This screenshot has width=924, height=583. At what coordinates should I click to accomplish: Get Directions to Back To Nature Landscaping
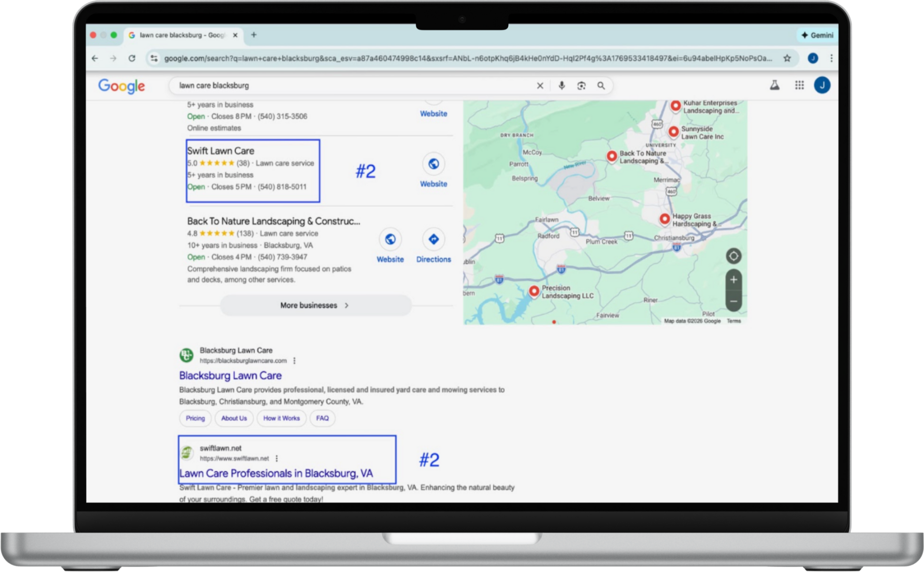coord(433,239)
